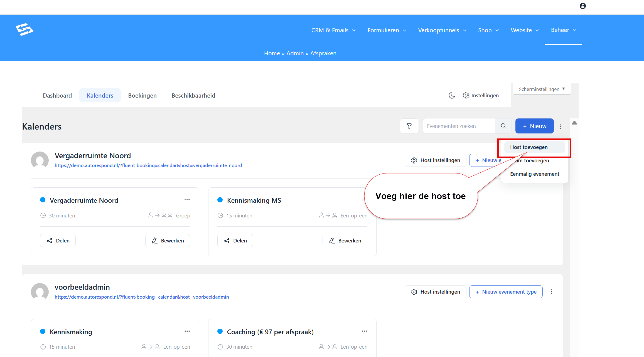
Task: Open the vergaderruimte-noord calendar link
Action: tap(148, 165)
